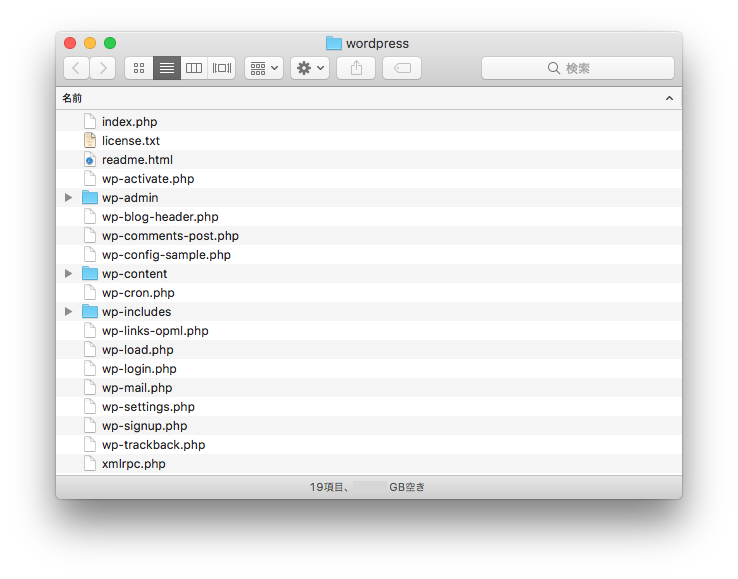This screenshot has width=738, height=579.
Task: Select the readme.html file name
Action: [x=137, y=160]
